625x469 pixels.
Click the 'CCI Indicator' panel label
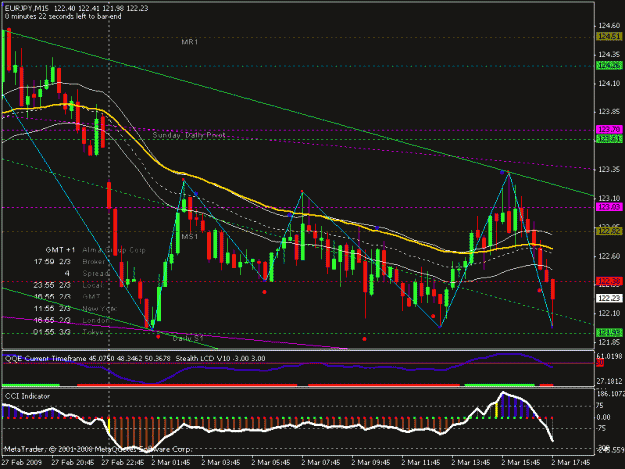[x=28, y=396]
